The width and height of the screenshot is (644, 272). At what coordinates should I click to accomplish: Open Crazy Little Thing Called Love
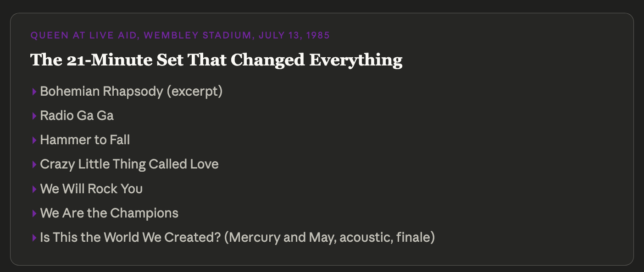(129, 164)
